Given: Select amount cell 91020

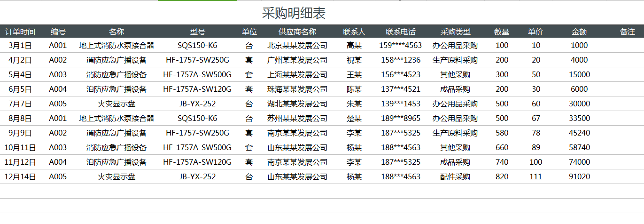Looking at the screenshot, I should [x=579, y=177].
